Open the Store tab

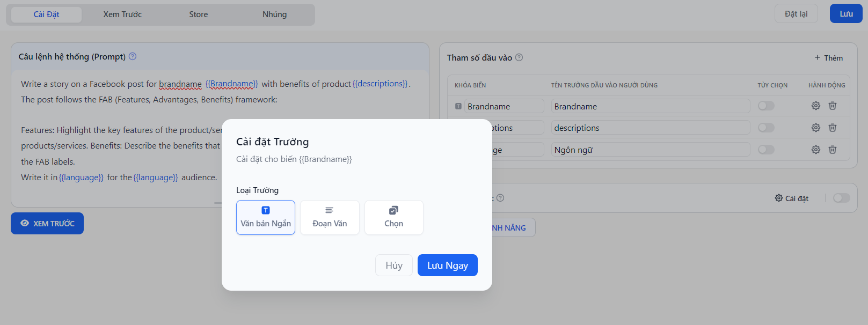coord(198,14)
